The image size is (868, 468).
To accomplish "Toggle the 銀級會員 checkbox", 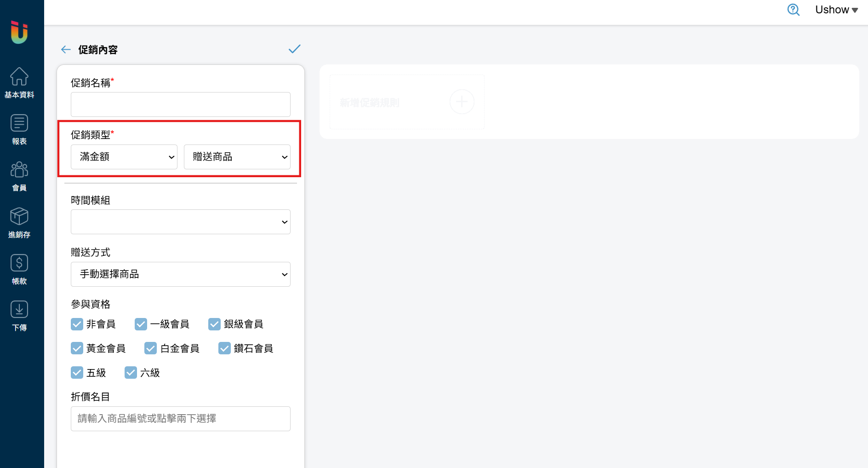I will (x=214, y=324).
